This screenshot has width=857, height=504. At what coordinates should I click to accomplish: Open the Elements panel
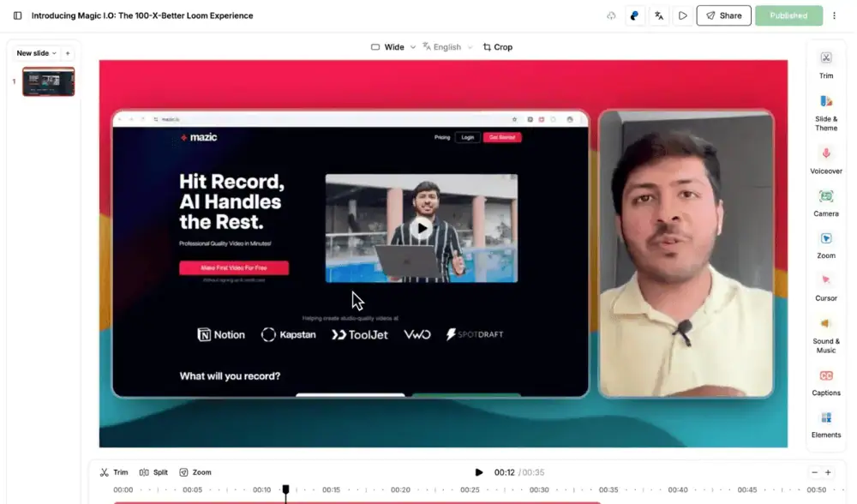coord(826,423)
